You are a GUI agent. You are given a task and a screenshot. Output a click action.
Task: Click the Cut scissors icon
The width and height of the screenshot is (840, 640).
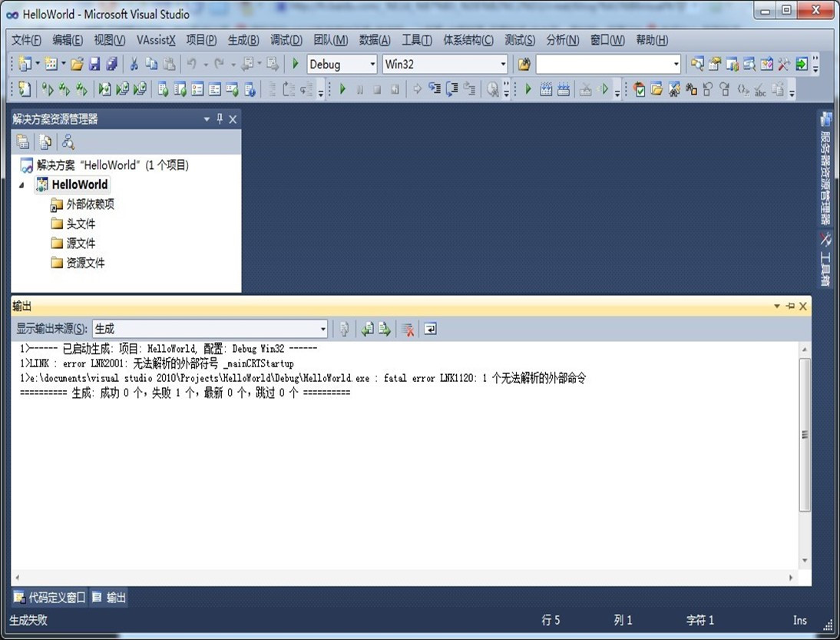pos(134,65)
